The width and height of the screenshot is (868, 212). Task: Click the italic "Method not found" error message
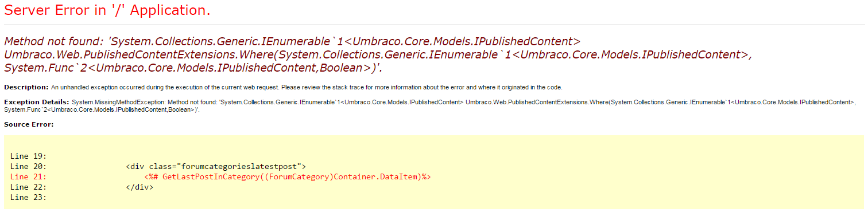[378, 54]
